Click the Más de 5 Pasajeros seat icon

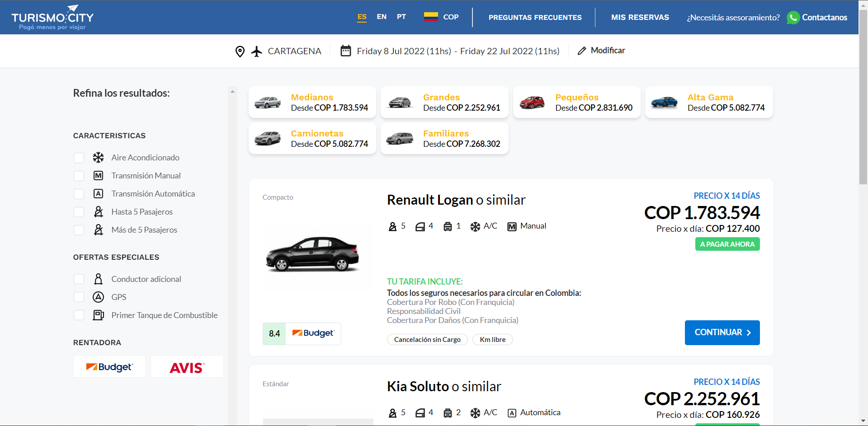point(98,229)
